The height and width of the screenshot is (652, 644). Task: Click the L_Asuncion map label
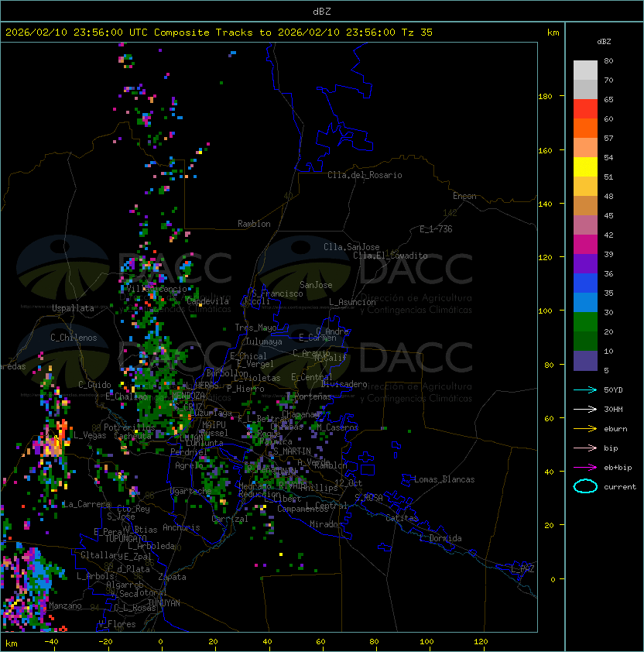352,302
